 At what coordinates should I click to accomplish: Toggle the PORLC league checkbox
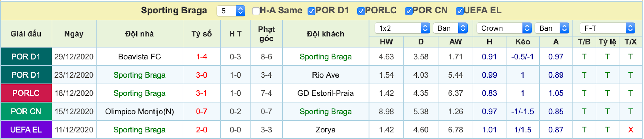pos(361,11)
